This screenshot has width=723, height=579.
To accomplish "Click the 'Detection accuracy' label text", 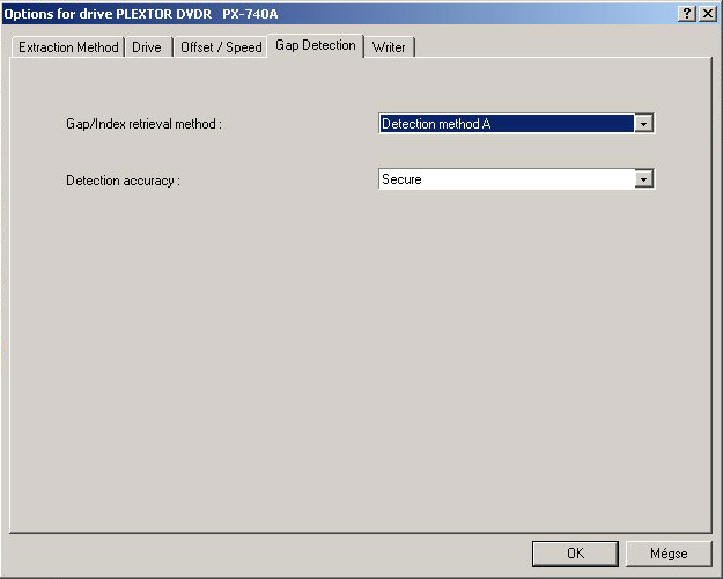I will point(123,181).
